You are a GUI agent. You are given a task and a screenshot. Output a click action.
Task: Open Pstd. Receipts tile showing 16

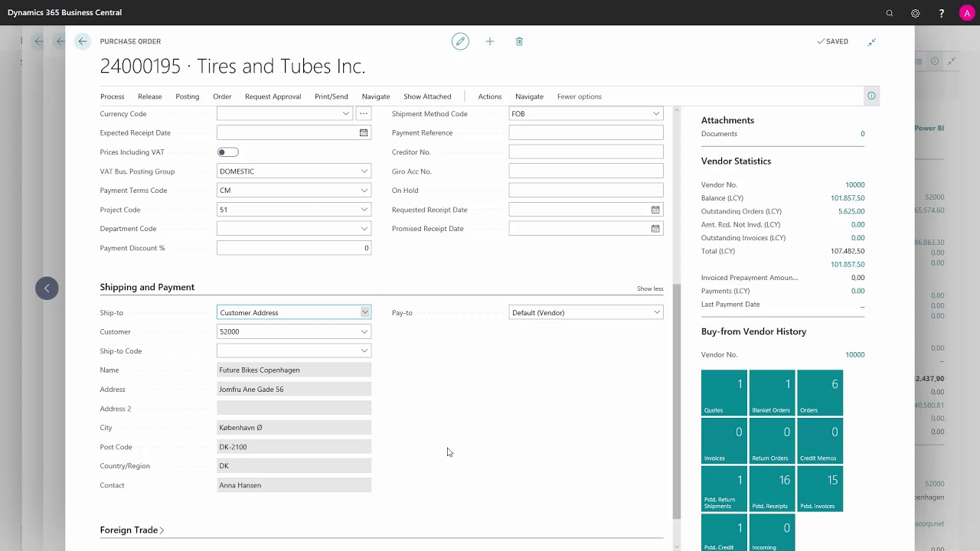point(772,489)
